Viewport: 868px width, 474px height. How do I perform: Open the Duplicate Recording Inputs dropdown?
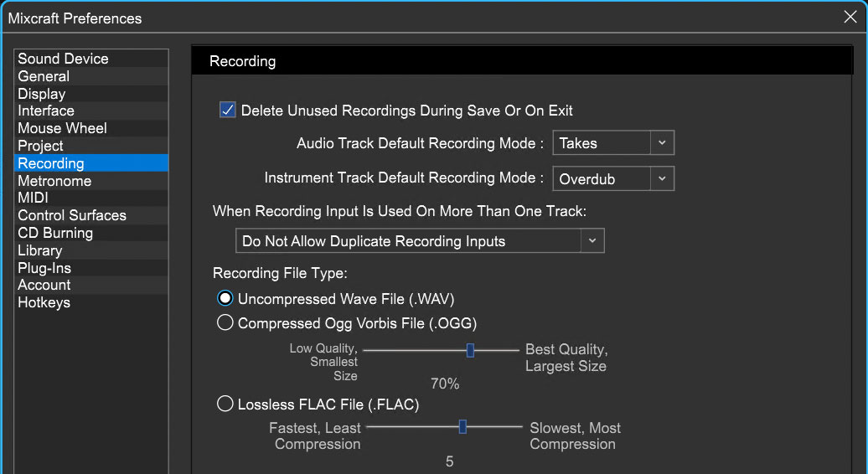tap(420, 241)
